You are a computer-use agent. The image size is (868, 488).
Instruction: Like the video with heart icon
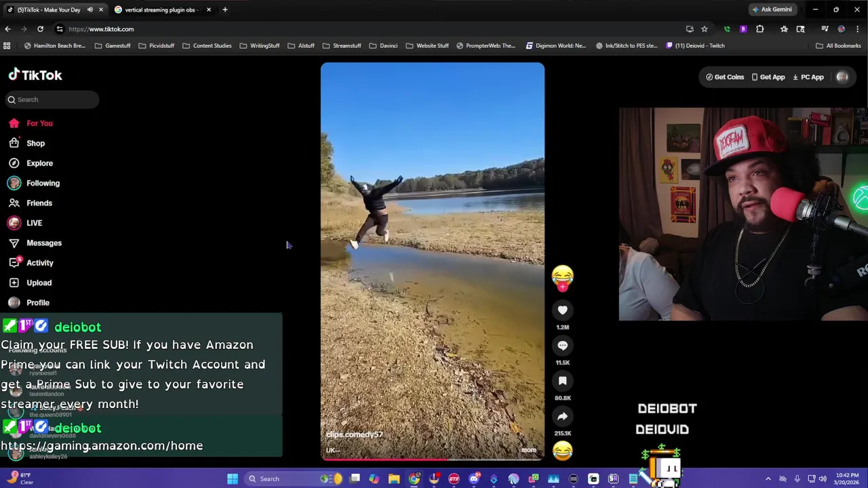[x=562, y=310]
